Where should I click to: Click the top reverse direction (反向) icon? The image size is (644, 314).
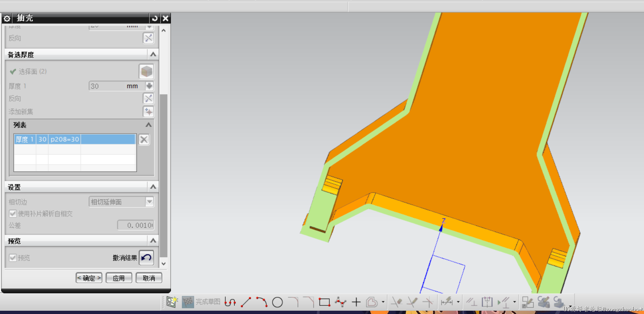tap(149, 38)
